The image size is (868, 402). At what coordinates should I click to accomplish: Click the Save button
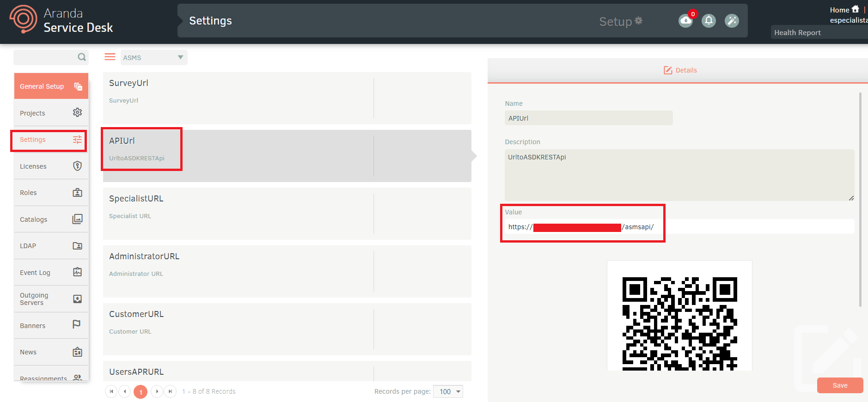tap(840, 385)
